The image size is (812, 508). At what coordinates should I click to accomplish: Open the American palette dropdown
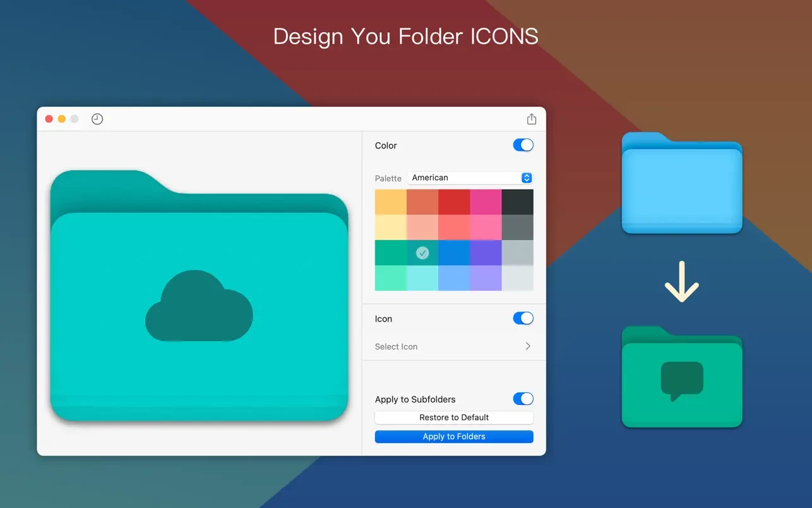[x=470, y=178]
